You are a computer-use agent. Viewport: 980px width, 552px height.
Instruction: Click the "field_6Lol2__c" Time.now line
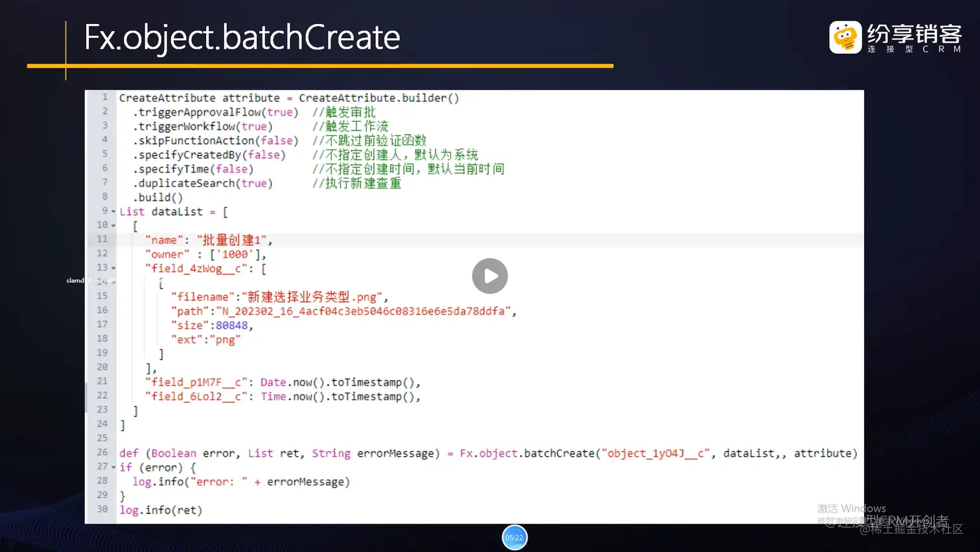tap(283, 397)
